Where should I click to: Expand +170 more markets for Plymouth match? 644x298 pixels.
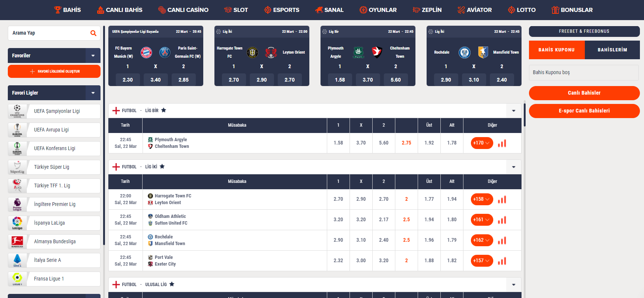482,143
